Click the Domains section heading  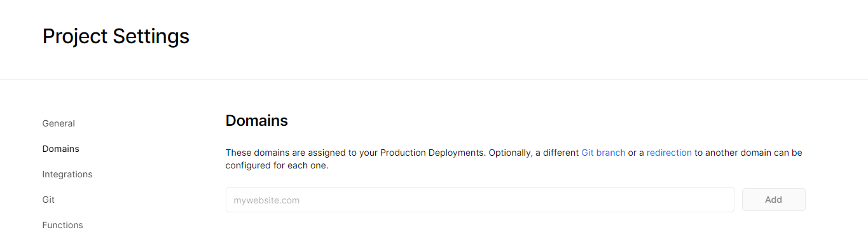[x=257, y=121]
